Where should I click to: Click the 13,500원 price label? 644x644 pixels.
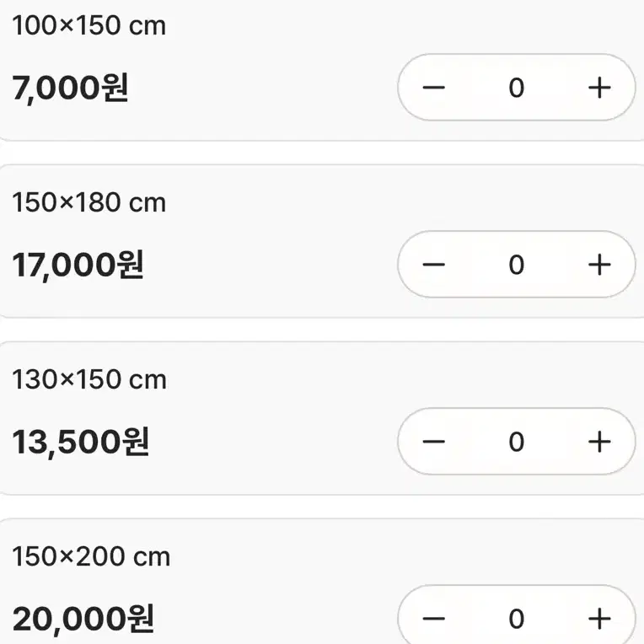pos(81,442)
